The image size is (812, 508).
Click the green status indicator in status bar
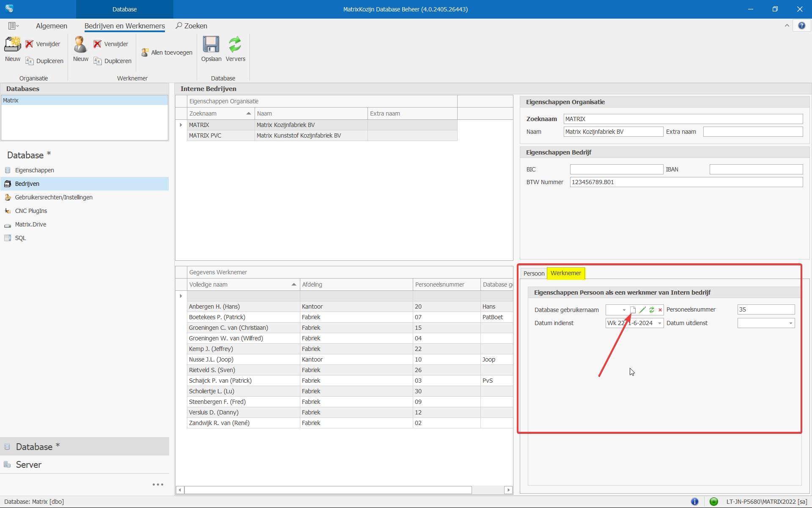(713, 502)
